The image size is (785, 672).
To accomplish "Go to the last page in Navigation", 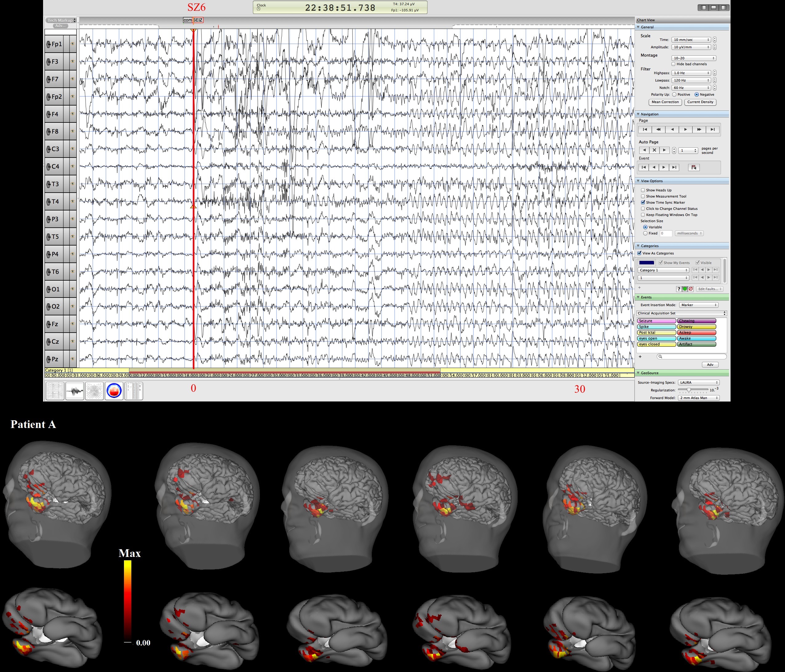I will 713,130.
